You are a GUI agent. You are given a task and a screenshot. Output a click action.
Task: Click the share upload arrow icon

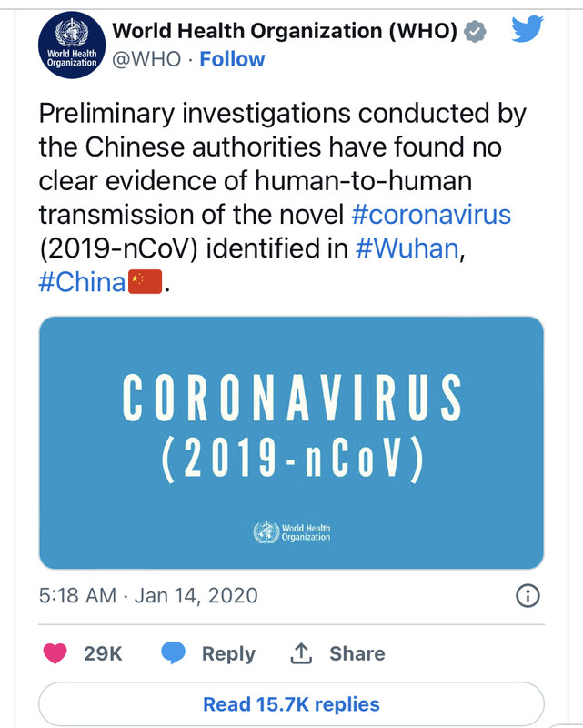point(301,653)
